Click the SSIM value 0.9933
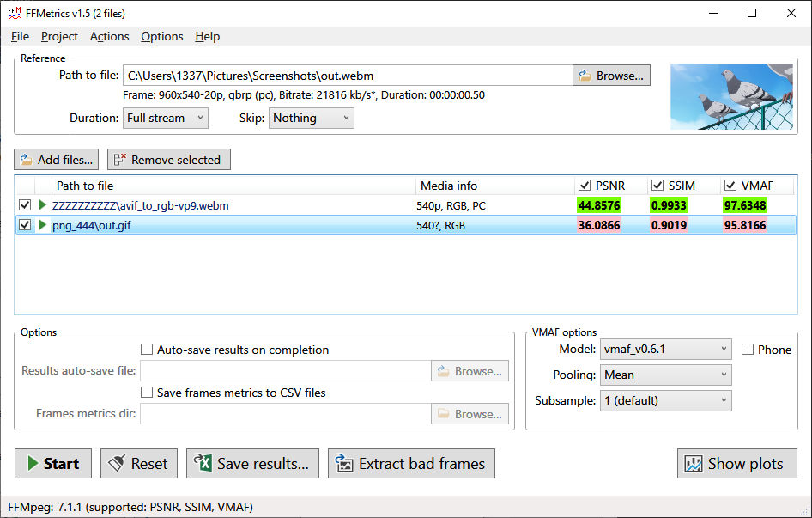The width and height of the screenshot is (812, 518). [669, 205]
